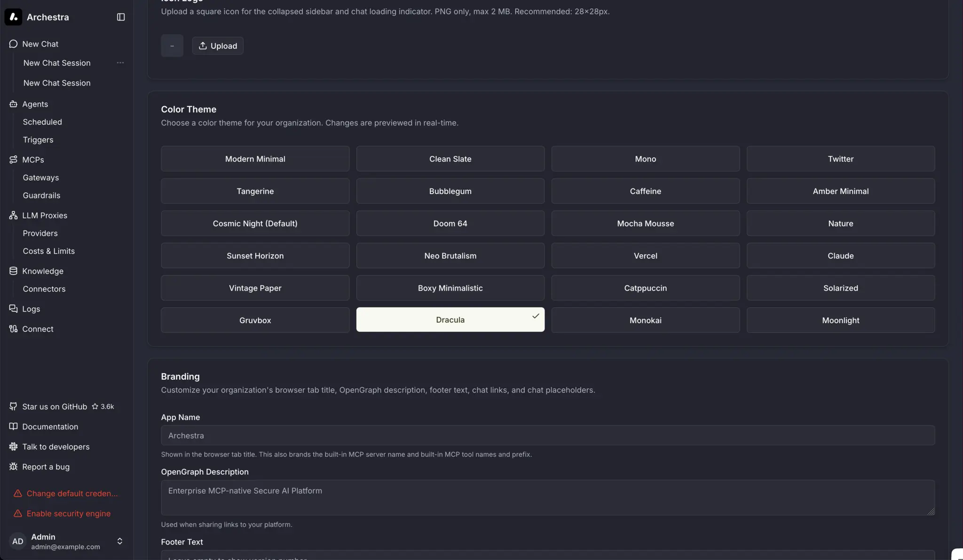
Task: Choose the Catppuccin theme option
Action: tap(645, 288)
